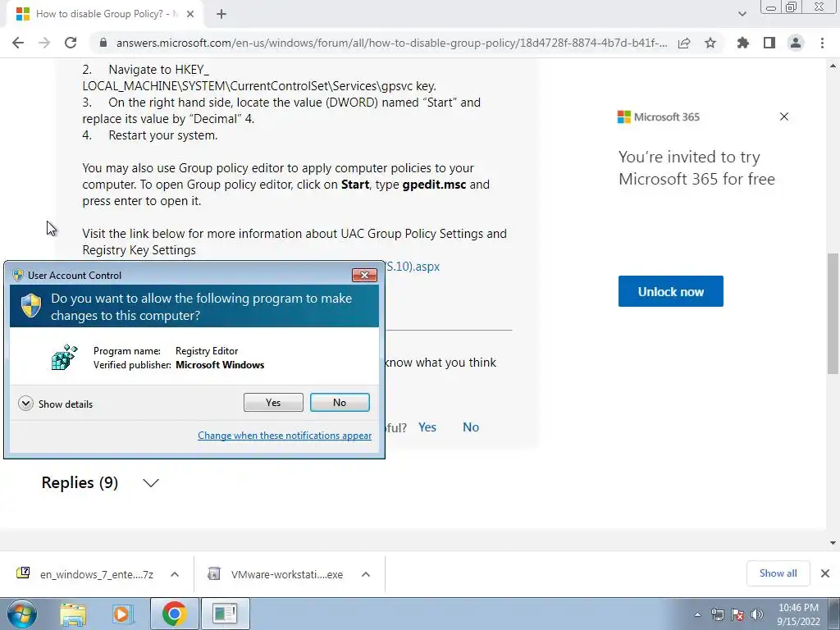Viewport: 840px width, 630px height.
Task: Click the Registry Editor program icon
Action: tap(64, 358)
